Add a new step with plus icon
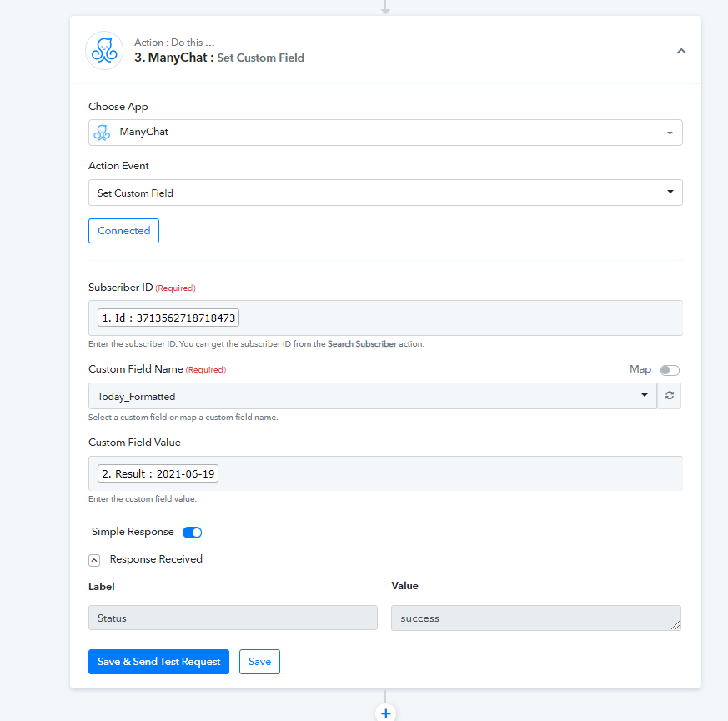Image resolution: width=728 pixels, height=721 pixels. pyautogui.click(x=385, y=713)
